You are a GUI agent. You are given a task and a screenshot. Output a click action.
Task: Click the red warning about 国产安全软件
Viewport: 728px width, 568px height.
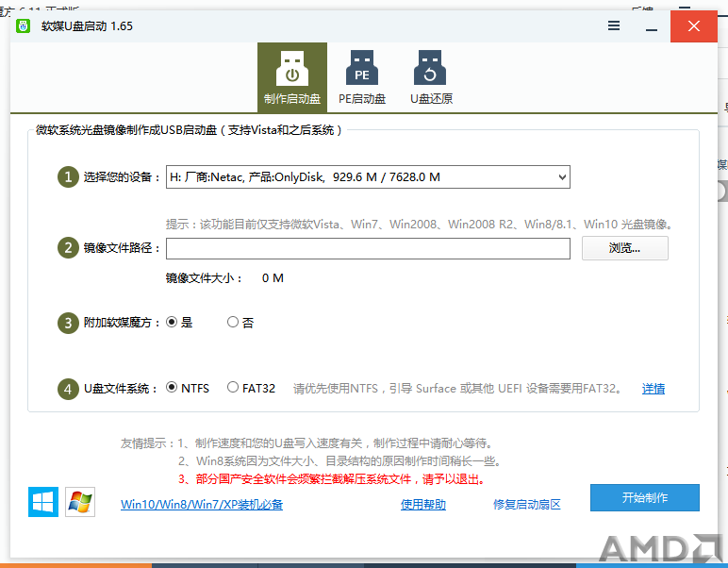[x=332, y=478]
